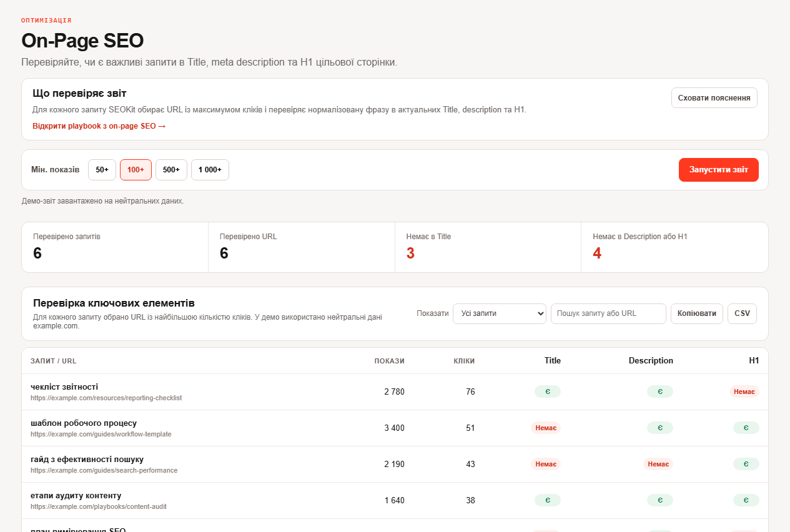Viewport: 790px width, 532px height.
Task: Click the Запит / URL column header
Action: click(54, 361)
